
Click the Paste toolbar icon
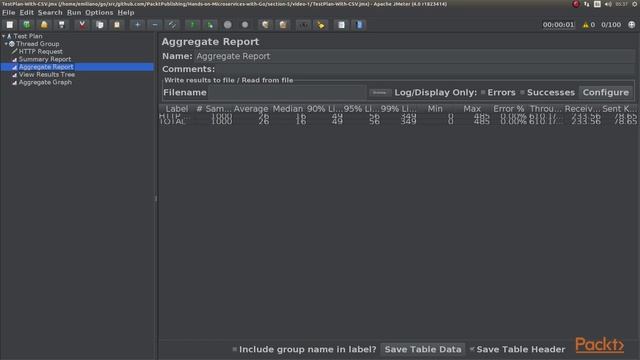117,25
